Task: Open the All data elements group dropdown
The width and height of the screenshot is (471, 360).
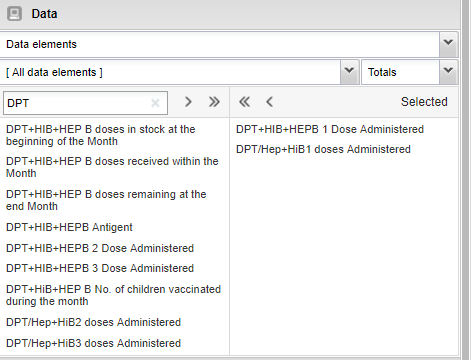Action: point(349,72)
